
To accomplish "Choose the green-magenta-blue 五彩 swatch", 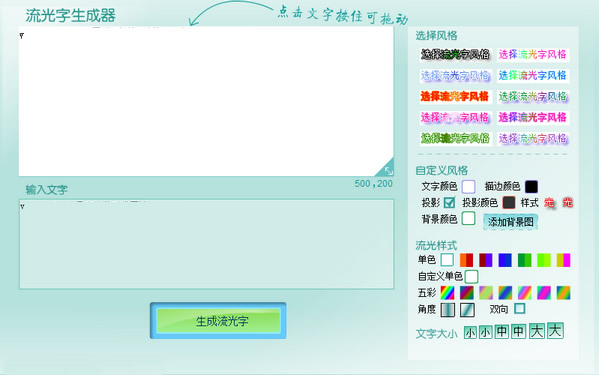I will pos(544,293).
